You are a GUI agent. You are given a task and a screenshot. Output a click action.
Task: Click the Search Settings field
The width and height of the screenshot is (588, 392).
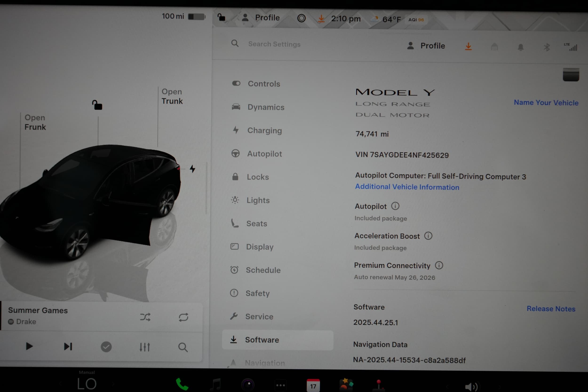pos(274,44)
